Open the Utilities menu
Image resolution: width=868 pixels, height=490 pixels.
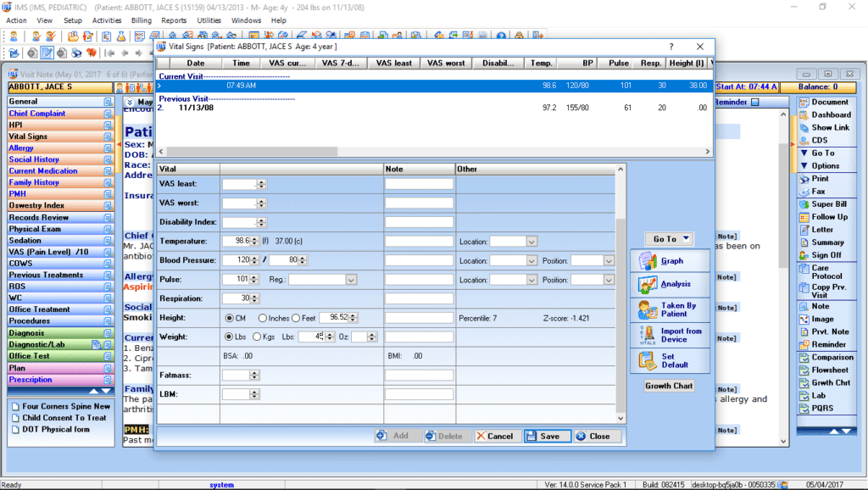tap(209, 20)
